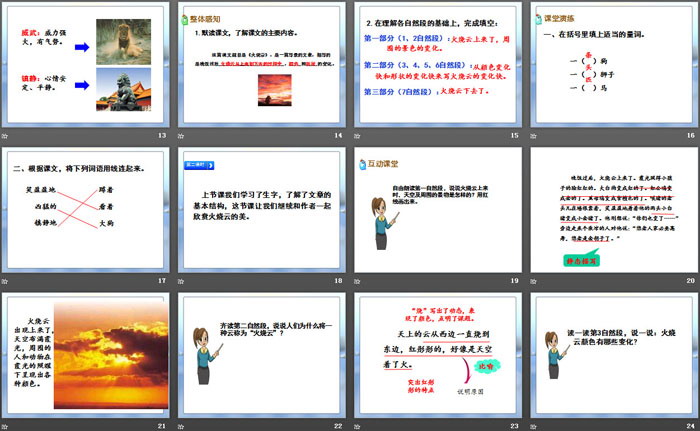Select slide 14 thumbnail titled 整体感知
This screenshot has height=431, width=700.
262,64
